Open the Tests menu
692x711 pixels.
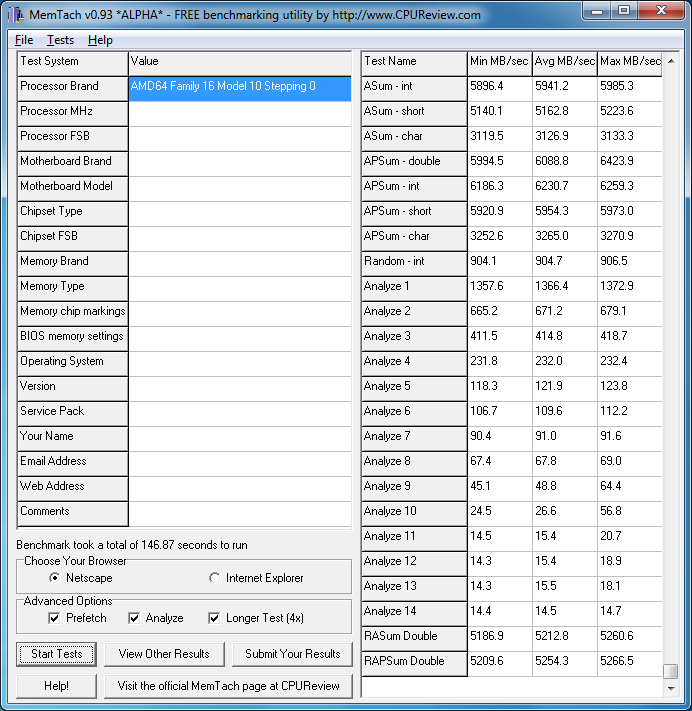coord(60,40)
